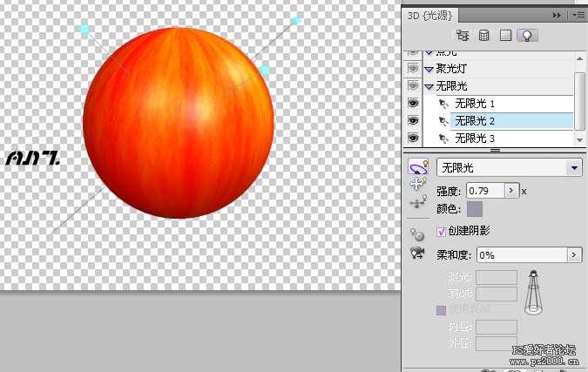This screenshot has height=372, width=588.
Task: Open the 柔和度 softness slider arrow
Action: click(x=574, y=255)
